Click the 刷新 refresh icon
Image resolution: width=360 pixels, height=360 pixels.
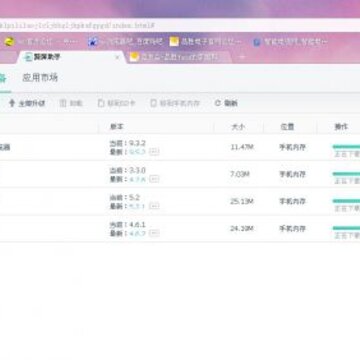218,103
